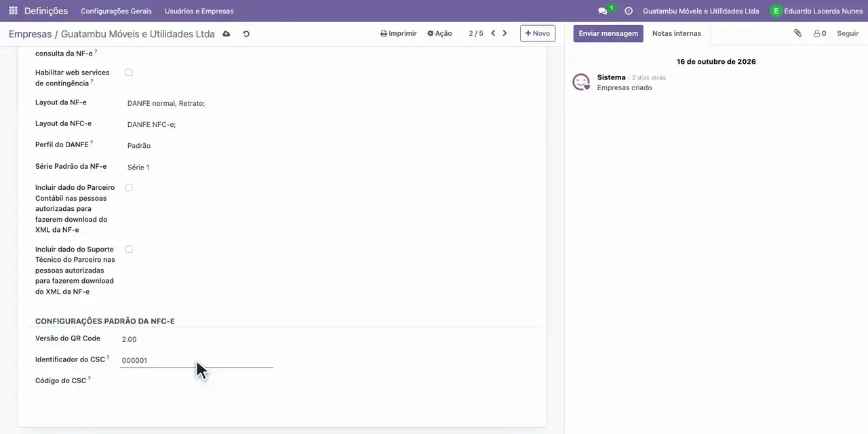Show help tooltip for Código do CSC
The width and height of the screenshot is (868, 434).
click(89, 378)
